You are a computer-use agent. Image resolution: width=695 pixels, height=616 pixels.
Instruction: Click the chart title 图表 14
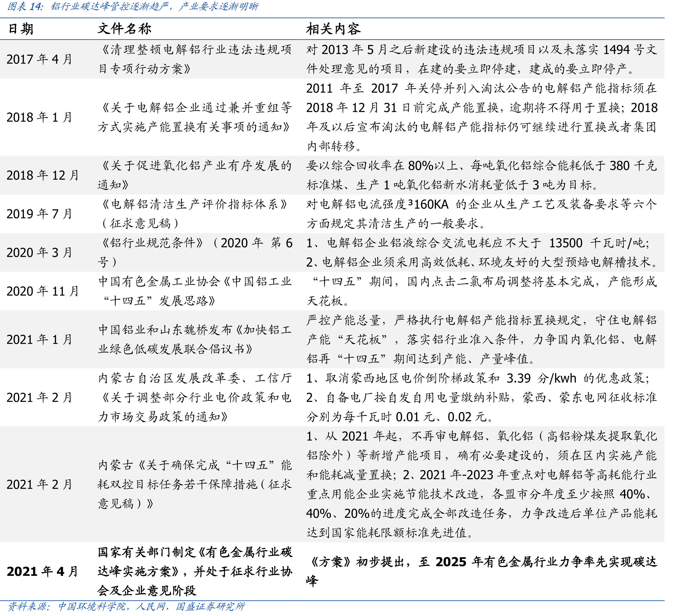[x=133, y=7]
